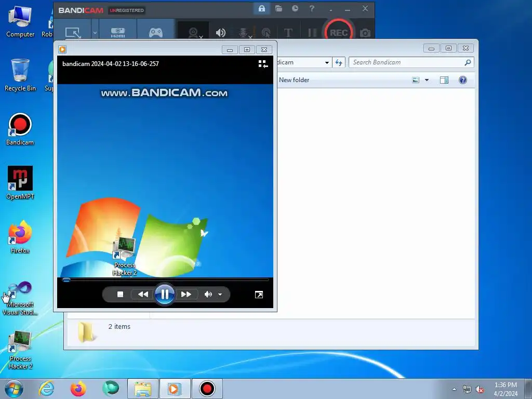Toggle mouse click effects icon in Bandicam

266,33
